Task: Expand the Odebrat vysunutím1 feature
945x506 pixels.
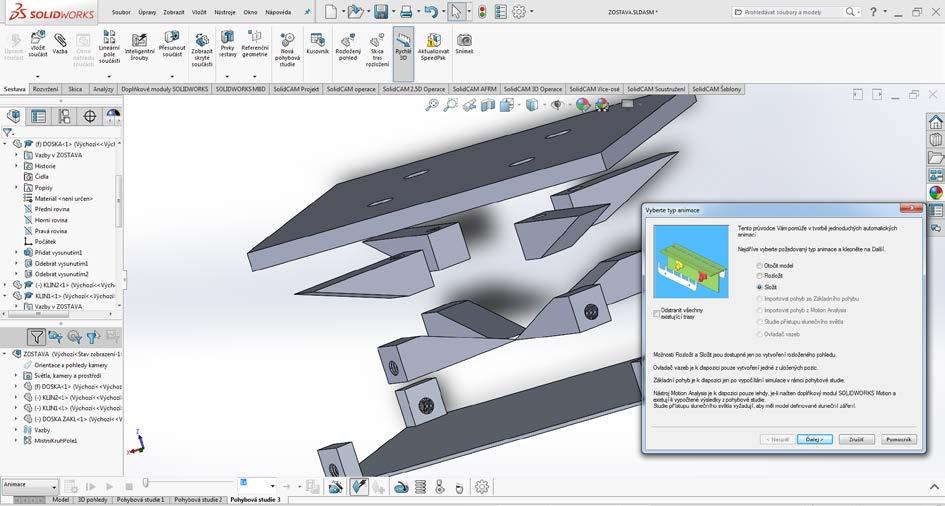Action: click(16, 263)
